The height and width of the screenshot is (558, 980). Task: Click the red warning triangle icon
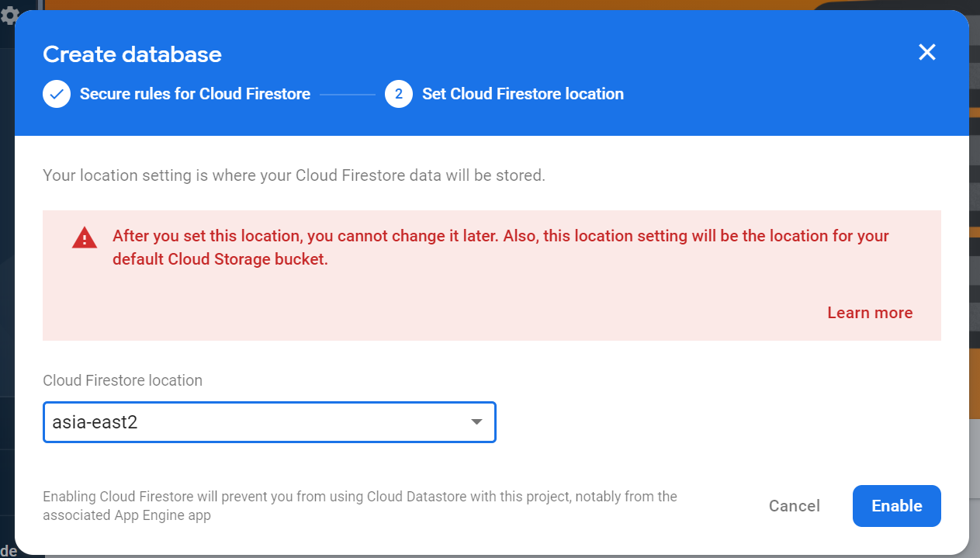84,237
